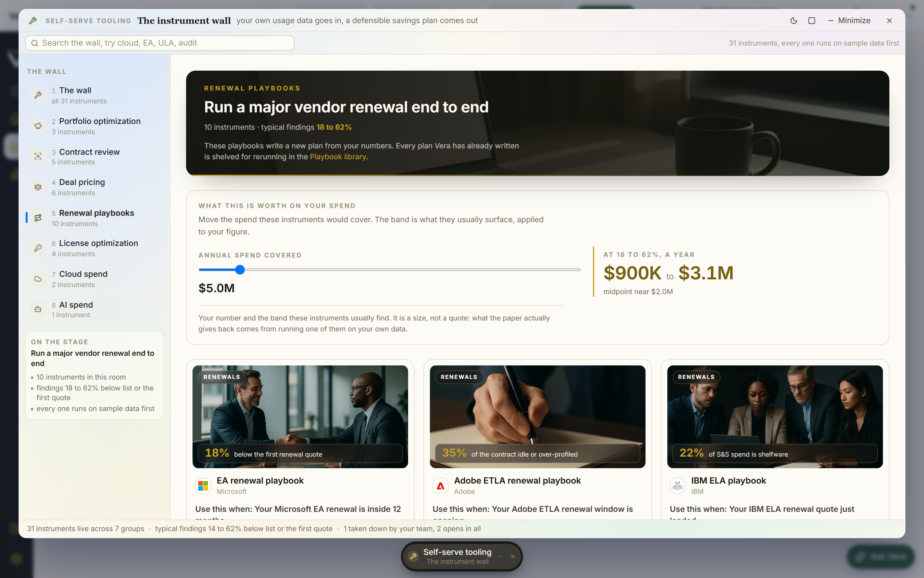Click the route icon for Renewal playbooks
The height and width of the screenshot is (578, 924).
coord(38,217)
